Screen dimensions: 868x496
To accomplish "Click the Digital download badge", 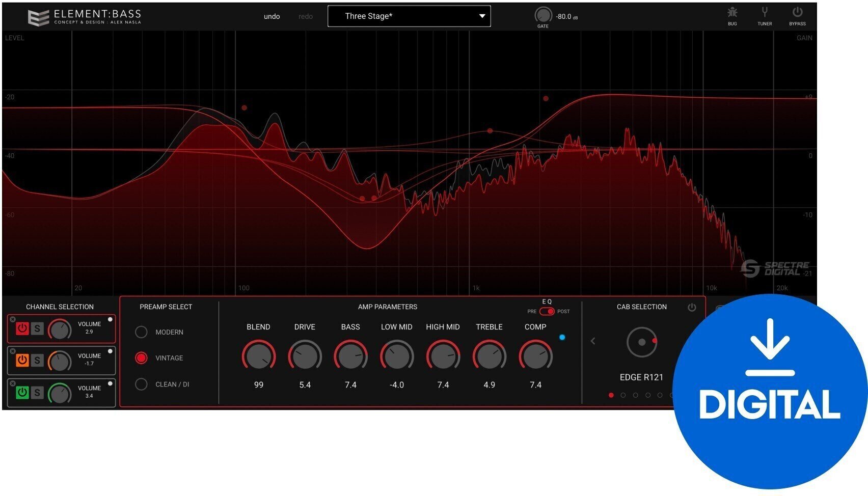I will coord(770,391).
